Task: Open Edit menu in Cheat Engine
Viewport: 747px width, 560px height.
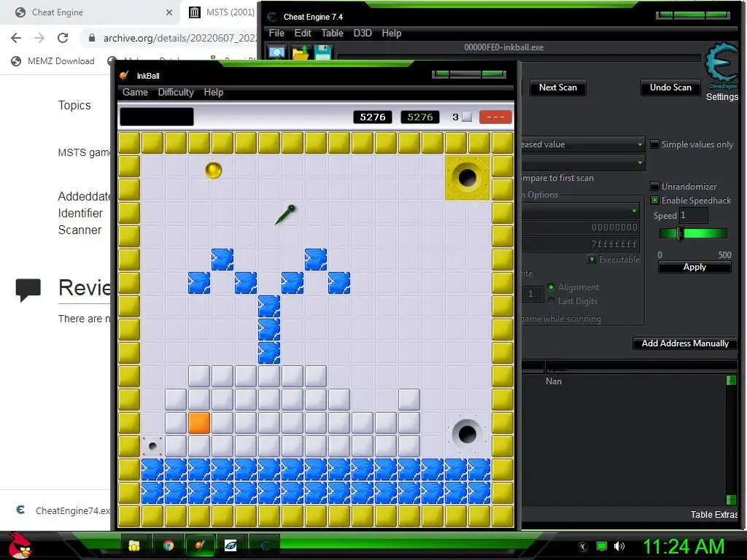Action: click(303, 33)
